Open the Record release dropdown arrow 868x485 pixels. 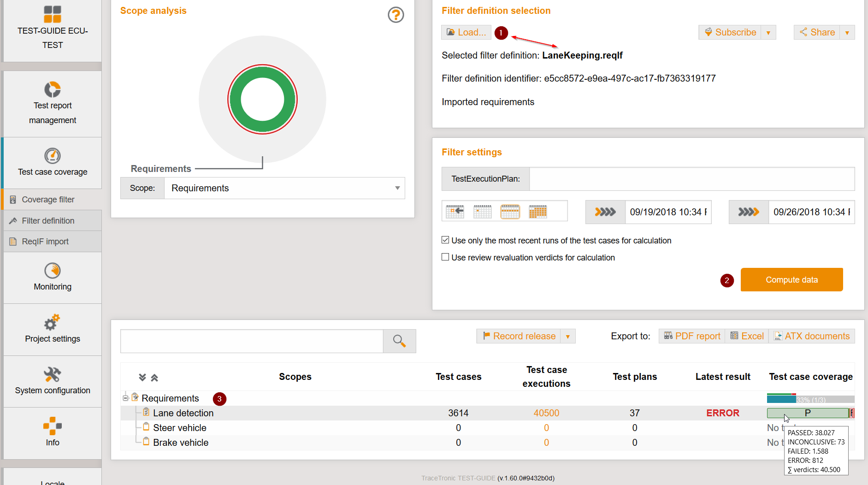pos(567,337)
